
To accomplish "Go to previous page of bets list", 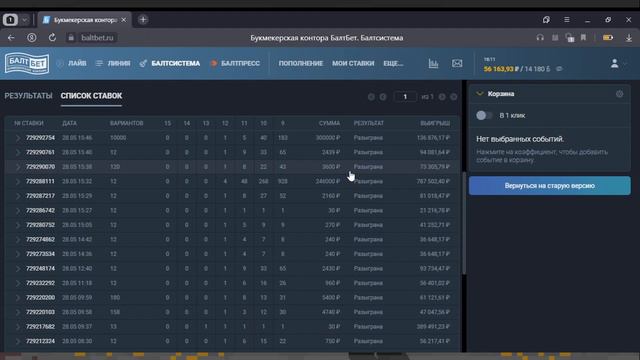I will click(x=383, y=97).
